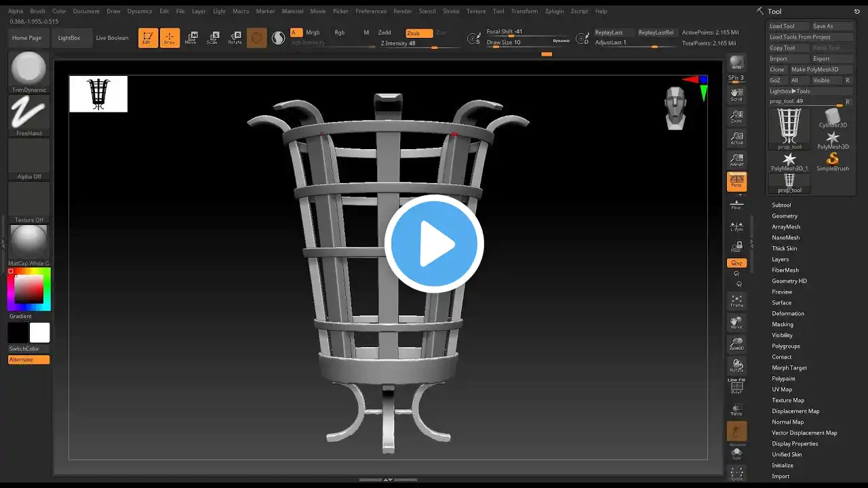Open the Zplugin menu
Image resolution: width=868 pixels, height=488 pixels.
554,11
